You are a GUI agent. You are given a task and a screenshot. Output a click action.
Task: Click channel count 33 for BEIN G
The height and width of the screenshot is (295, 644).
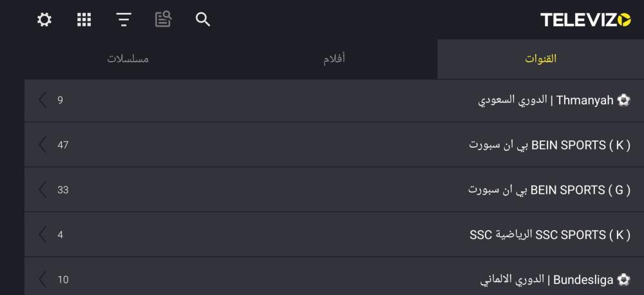tap(62, 190)
